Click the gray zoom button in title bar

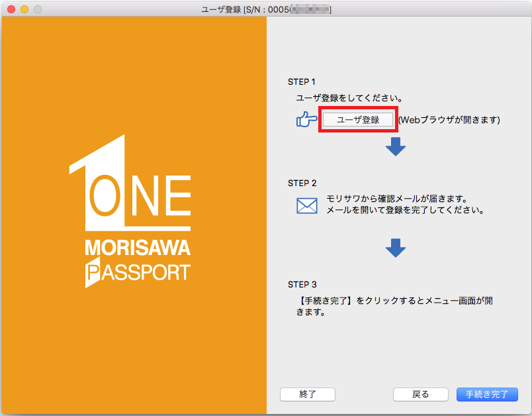[x=38, y=9]
